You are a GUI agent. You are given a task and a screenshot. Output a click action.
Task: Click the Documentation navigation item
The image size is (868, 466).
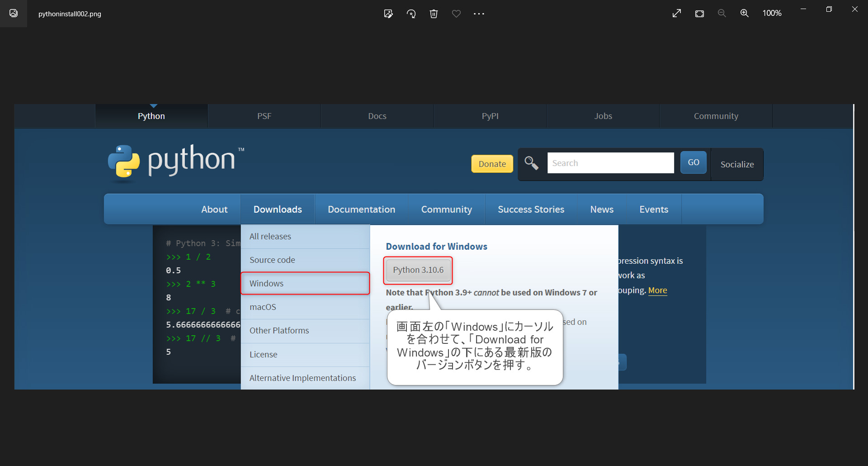361,209
